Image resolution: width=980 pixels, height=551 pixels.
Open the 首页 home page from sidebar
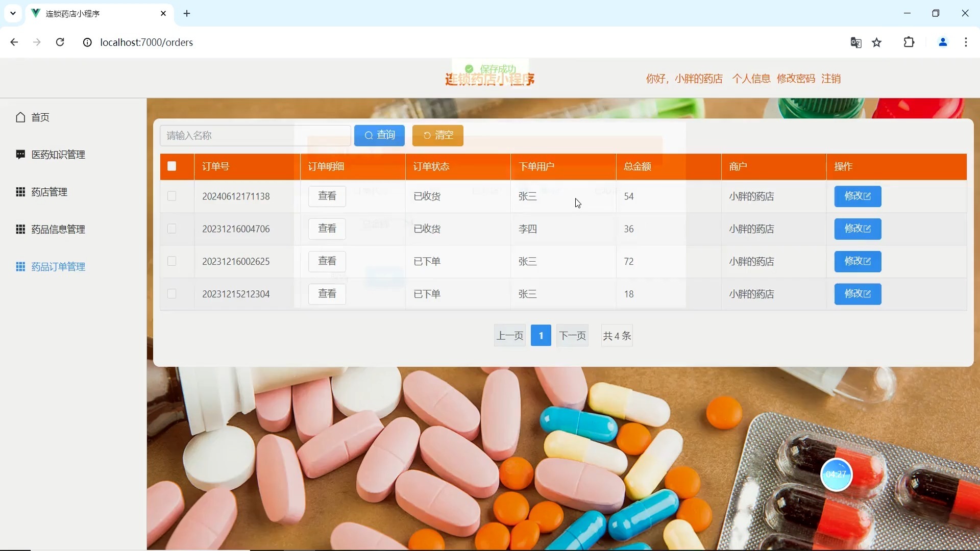click(40, 117)
